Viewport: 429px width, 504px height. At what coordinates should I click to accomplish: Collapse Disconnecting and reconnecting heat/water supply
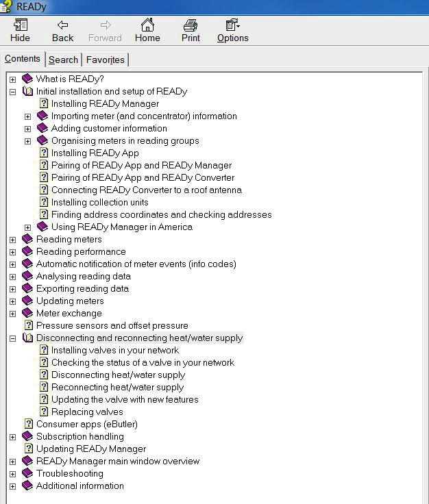[x=12, y=338]
